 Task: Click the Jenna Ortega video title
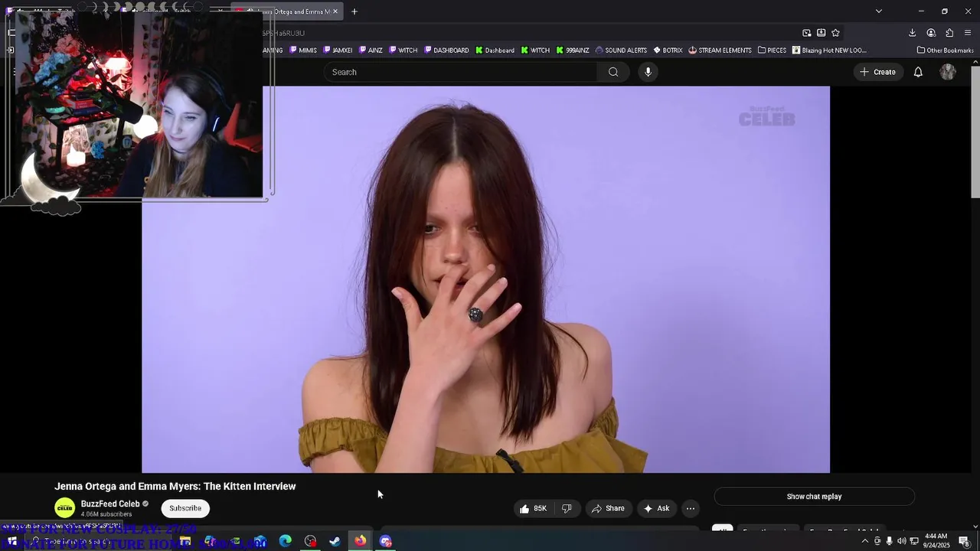click(175, 486)
